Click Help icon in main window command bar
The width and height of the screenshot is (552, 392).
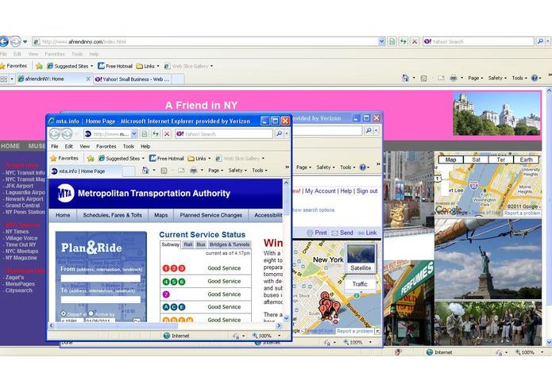pyautogui.click(x=535, y=78)
